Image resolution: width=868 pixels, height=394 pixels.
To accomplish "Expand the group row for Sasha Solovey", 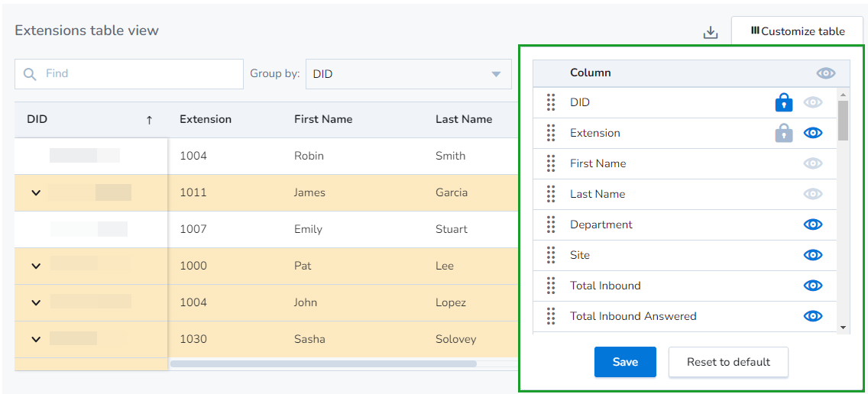I will pos(36,339).
